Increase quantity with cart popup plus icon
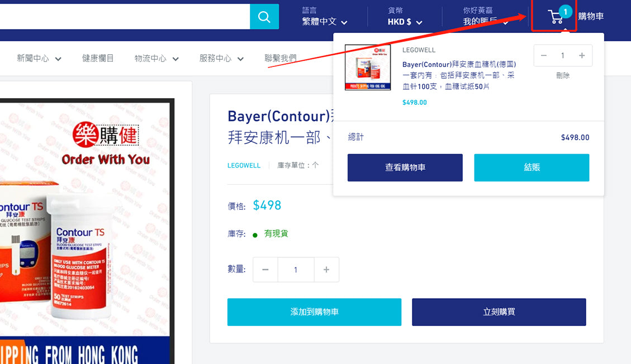The image size is (631, 364). (x=582, y=56)
